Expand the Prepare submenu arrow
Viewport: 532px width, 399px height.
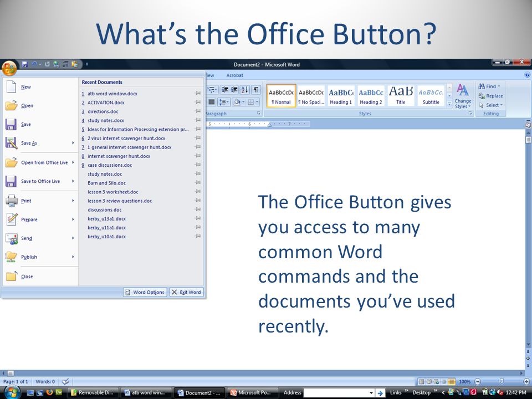click(x=73, y=219)
